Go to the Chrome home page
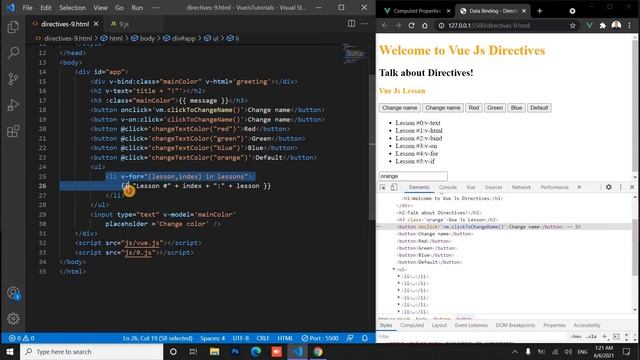The image size is (640, 360). (424, 25)
